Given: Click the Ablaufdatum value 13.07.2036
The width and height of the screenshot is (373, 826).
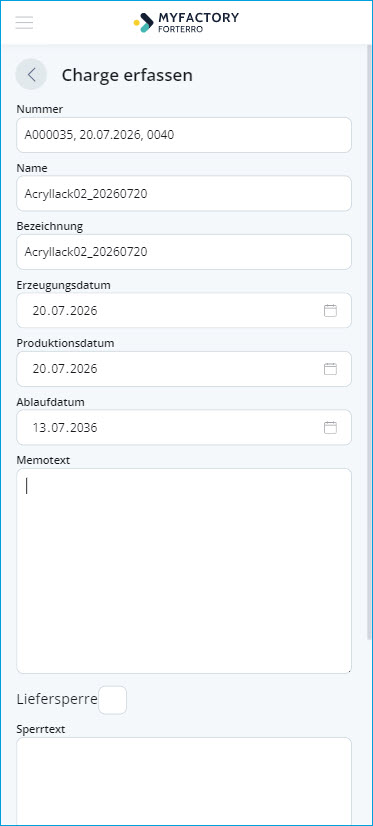Looking at the screenshot, I should (65, 427).
